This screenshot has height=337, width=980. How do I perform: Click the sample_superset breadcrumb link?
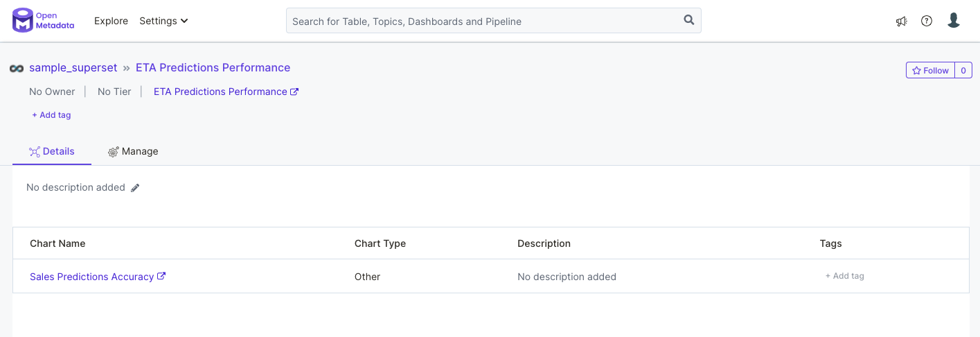click(73, 68)
